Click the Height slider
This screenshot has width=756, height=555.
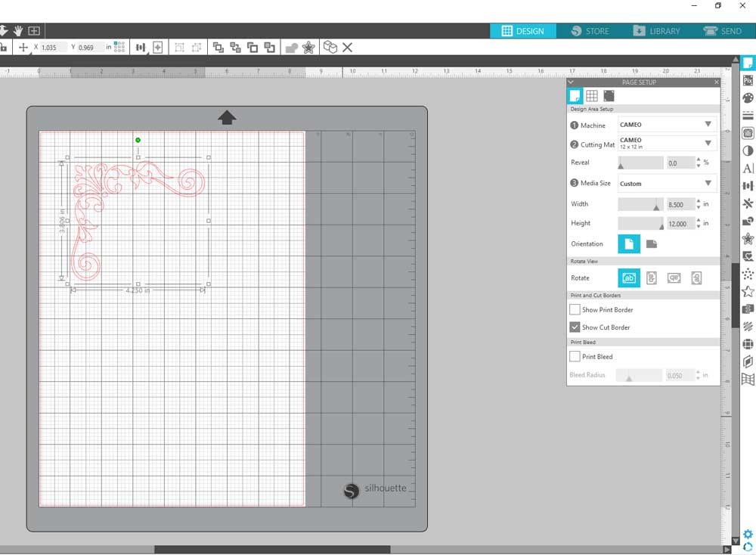click(641, 223)
